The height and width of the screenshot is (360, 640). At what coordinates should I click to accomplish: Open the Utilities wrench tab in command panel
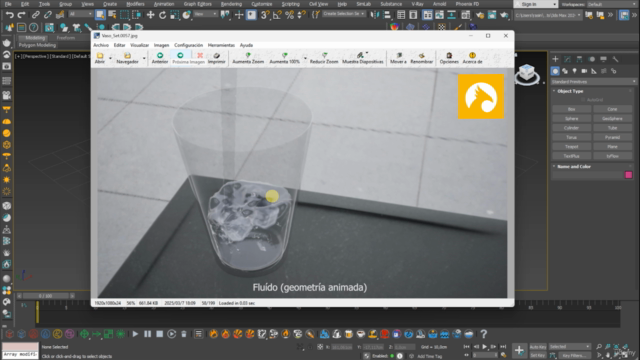click(x=615, y=59)
